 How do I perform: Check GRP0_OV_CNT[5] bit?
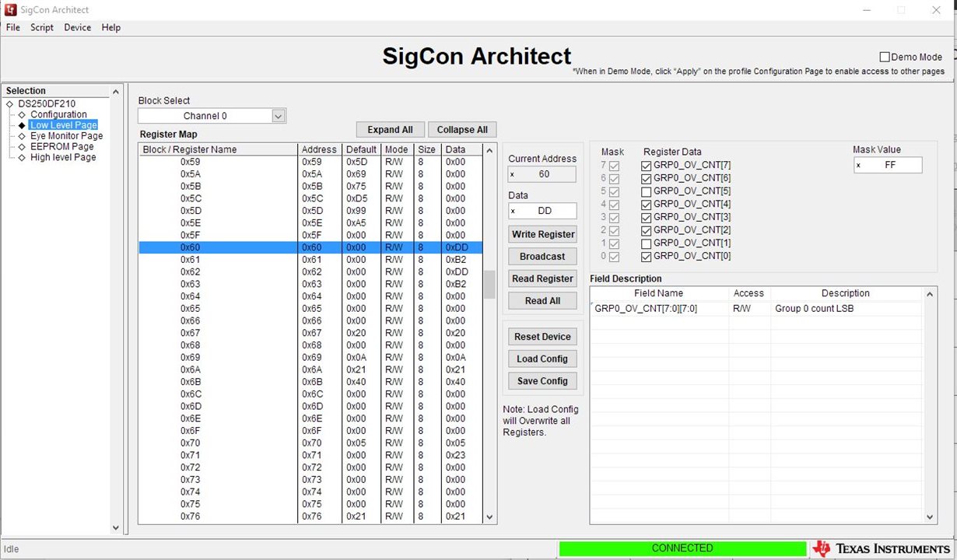coord(647,191)
